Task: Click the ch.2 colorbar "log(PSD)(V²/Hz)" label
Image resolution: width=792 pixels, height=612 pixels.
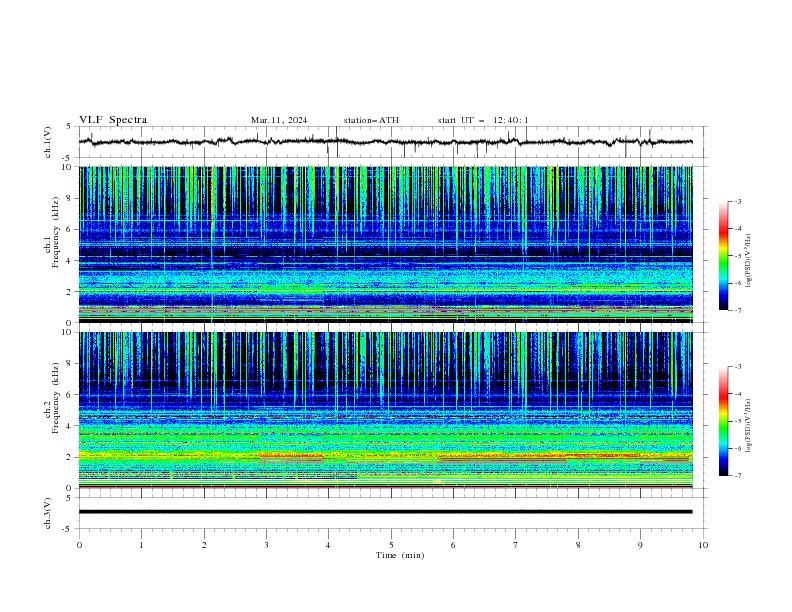Action: 749,426
